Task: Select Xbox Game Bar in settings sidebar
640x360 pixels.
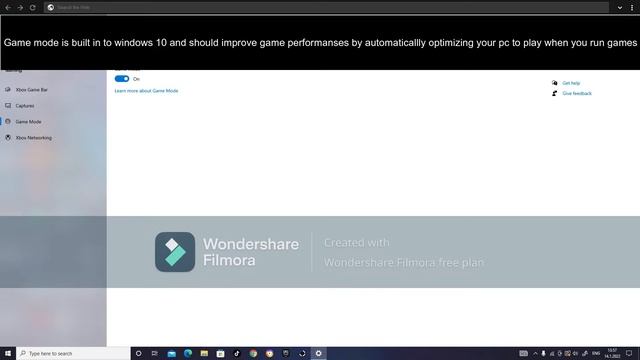Action: pyautogui.click(x=31, y=90)
